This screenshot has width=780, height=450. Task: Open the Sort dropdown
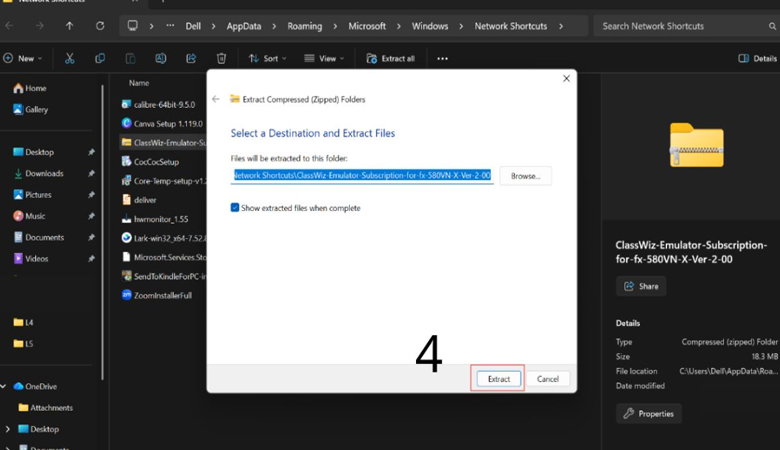tap(268, 59)
